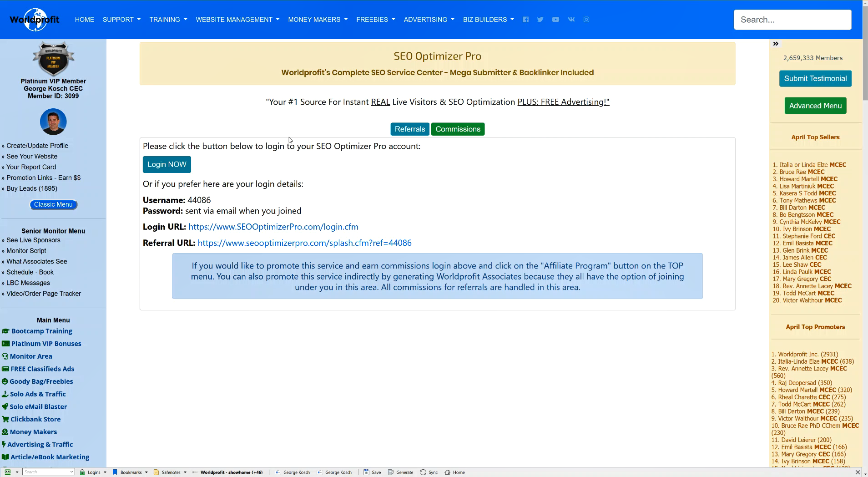
Task: Open the FREEBIES dropdown menu
Action: click(376, 20)
